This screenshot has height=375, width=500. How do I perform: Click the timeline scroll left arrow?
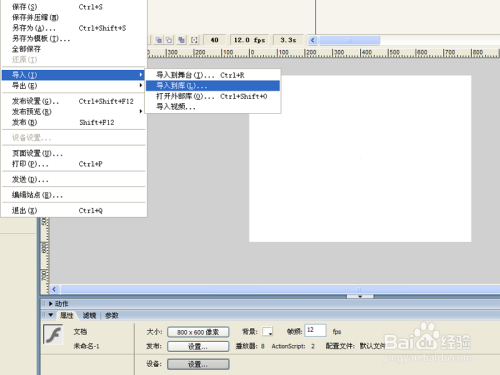click(x=312, y=40)
